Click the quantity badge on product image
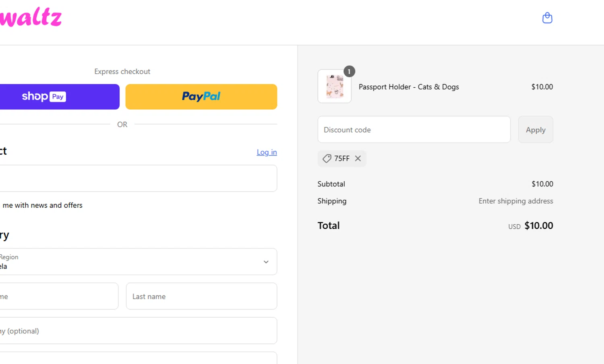604x364 pixels. click(x=349, y=72)
